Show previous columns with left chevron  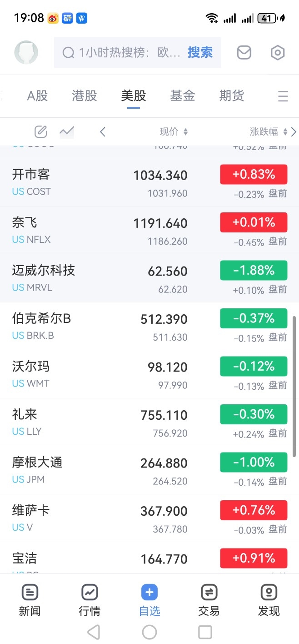pyautogui.click(x=103, y=132)
